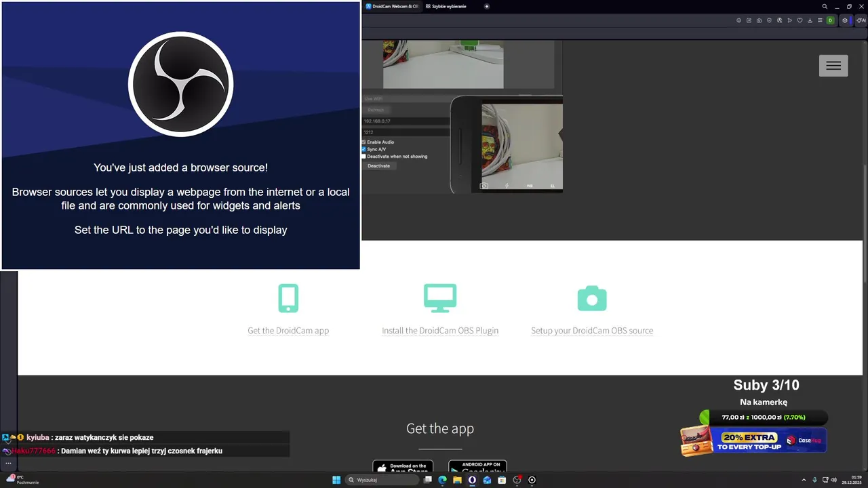
Task: Click the OBS logo in the browser source preview
Action: point(180,84)
